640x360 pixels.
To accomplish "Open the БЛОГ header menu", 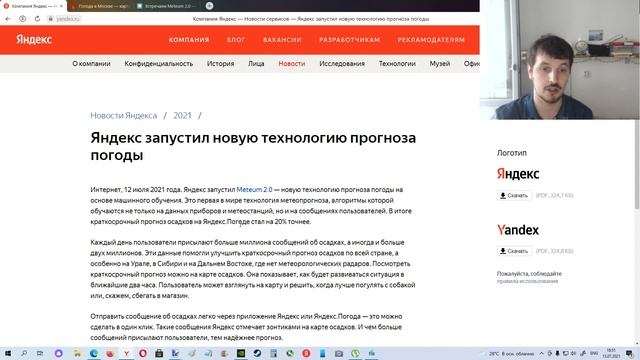I will click(236, 40).
